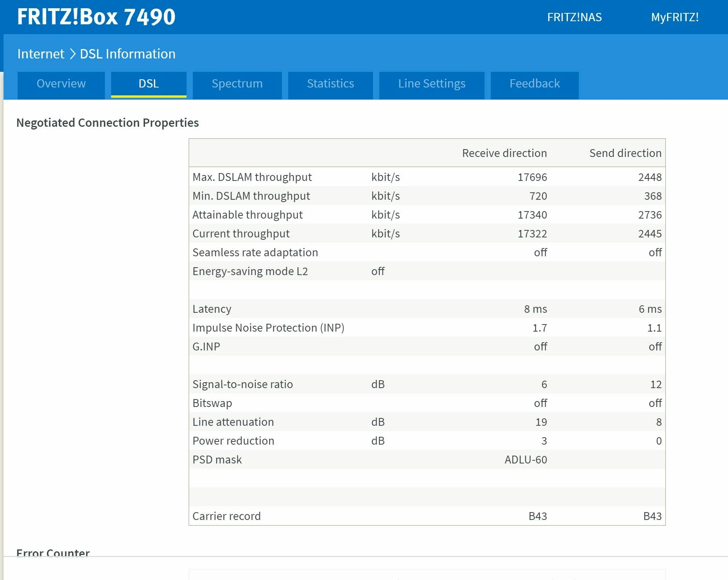Image resolution: width=728 pixels, height=580 pixels.
Task: Select the Attainable throughput label
Action: coord(248,215)
